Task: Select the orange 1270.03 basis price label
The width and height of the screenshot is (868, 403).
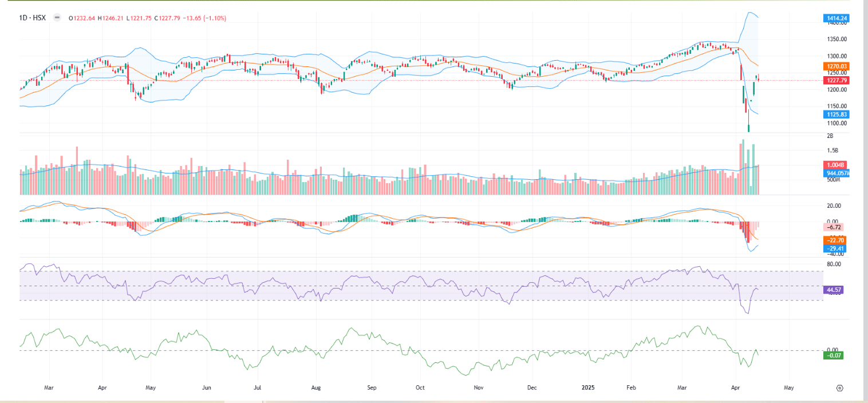Action: (x=837, y=66)
